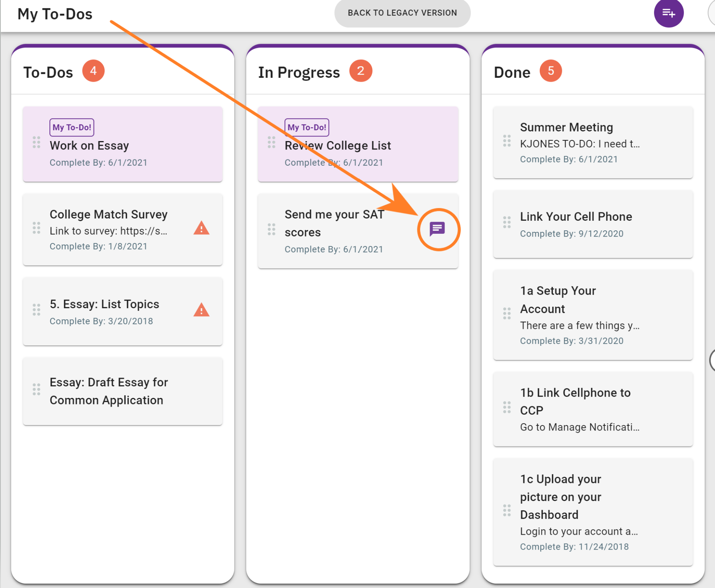The width and height of the screenshot is (715, 588).
Task: Click the In Progress column heading
Action: [x=299, y=72]
